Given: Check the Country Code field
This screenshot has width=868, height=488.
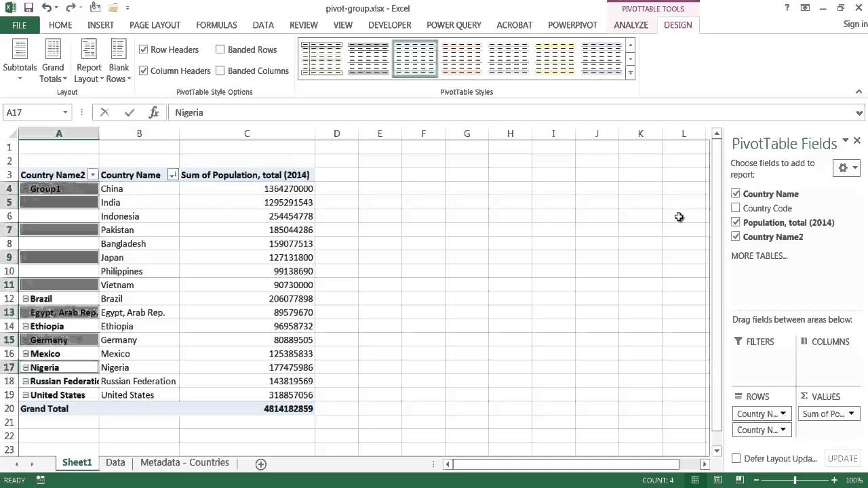Looking at the screenshot, I should click(x=736, y=208).
